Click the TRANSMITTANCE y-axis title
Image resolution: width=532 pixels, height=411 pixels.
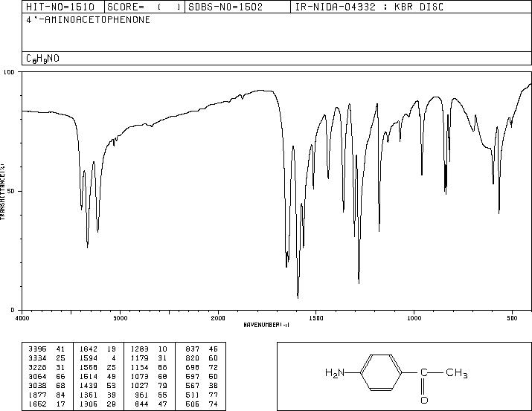click(x=2, y=192)
